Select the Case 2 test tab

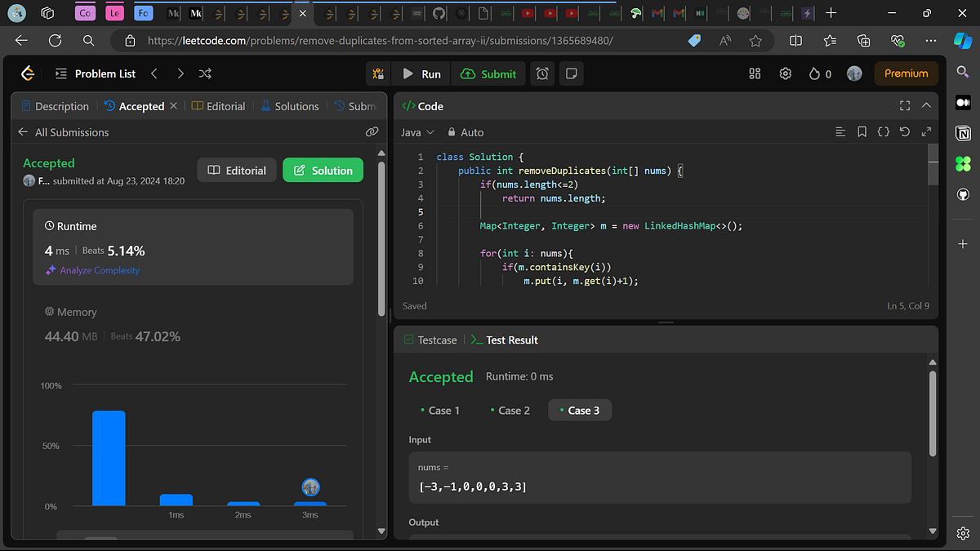pyautogui.click(x=510, y=410)
